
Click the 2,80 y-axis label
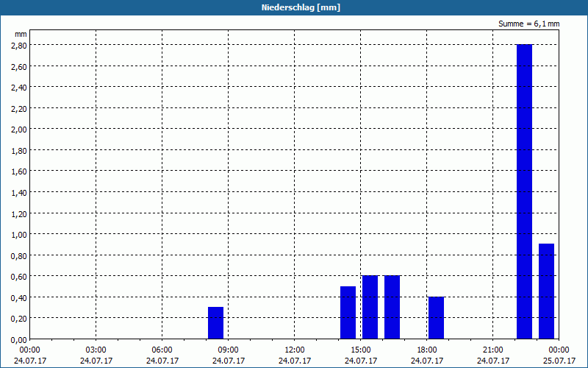coord(21,45)
